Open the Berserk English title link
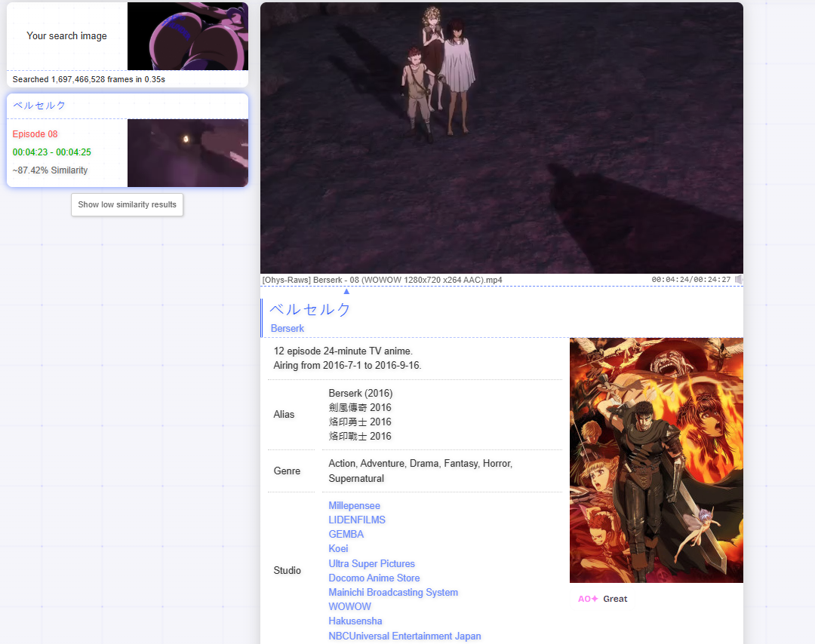This screenshot has height=644, width=815. (288, 329)
